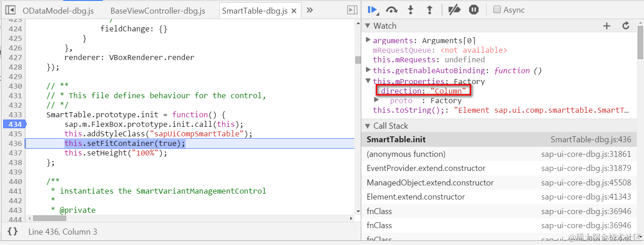Screen dimensions: 644x245
Task: Expand the arguments watch entry
Action: point(368,40)
